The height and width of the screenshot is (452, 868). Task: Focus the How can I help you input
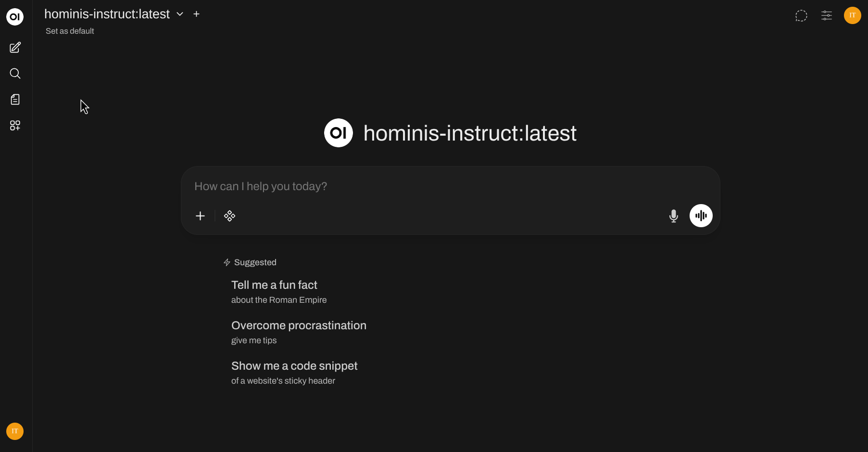click(433, 187)
